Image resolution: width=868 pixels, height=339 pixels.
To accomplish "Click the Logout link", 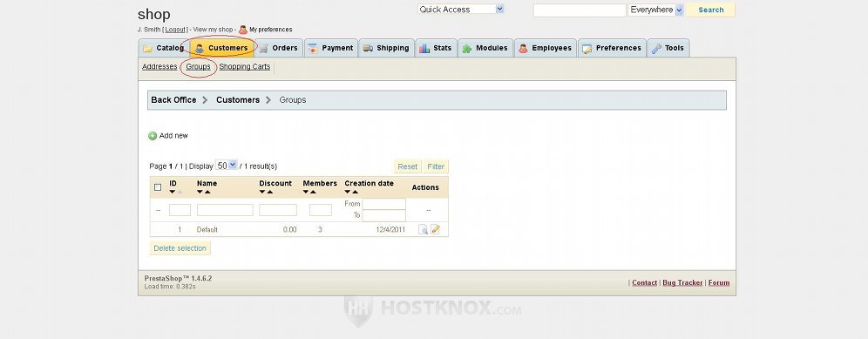I will pos(175,30).
